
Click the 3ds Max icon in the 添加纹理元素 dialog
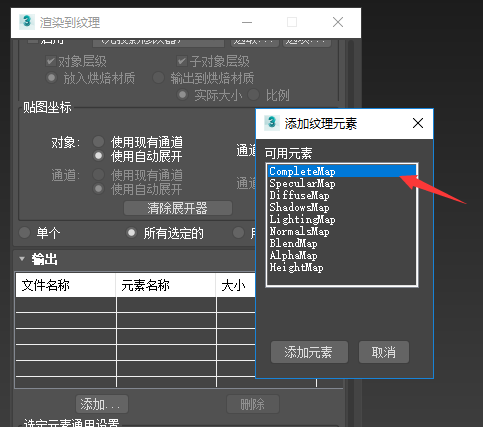[272, 123]
